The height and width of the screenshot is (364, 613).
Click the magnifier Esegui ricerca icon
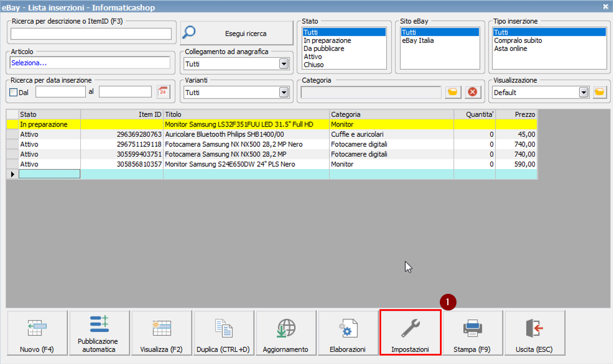pos(189,33)
